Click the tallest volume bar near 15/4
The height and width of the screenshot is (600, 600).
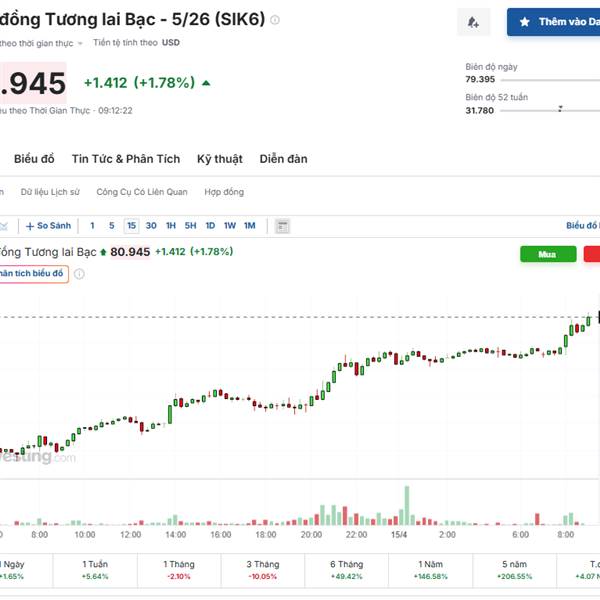(x=407, y=505)
